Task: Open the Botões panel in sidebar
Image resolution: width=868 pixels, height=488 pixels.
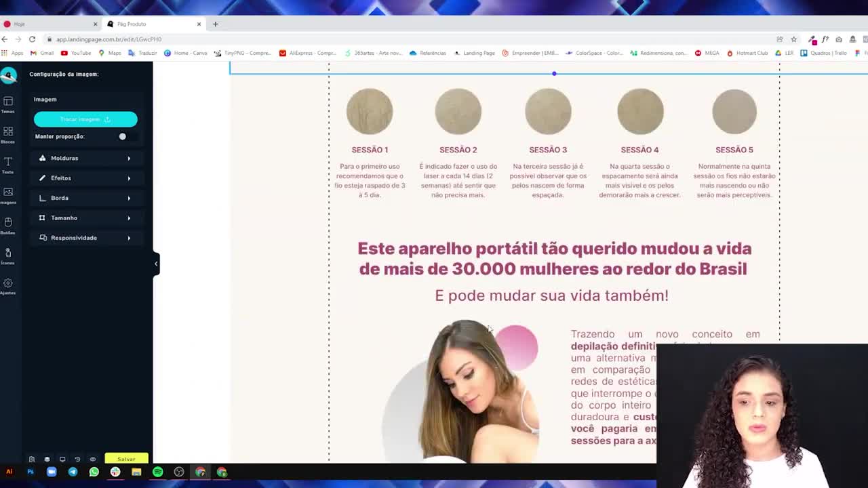Action: 8,226
